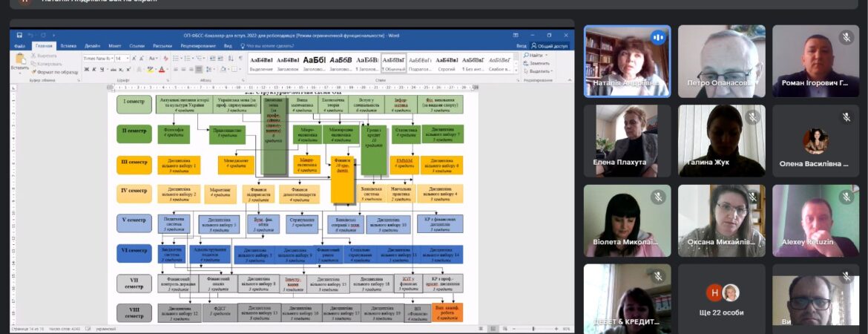The image size is (868, 334).
Task: Click the zoom slider in Word status bar
Action: click(533, 329)
